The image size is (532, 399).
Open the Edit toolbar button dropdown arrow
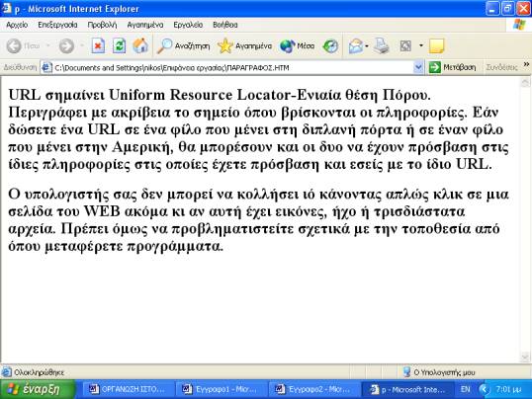(x=421, y=45)
